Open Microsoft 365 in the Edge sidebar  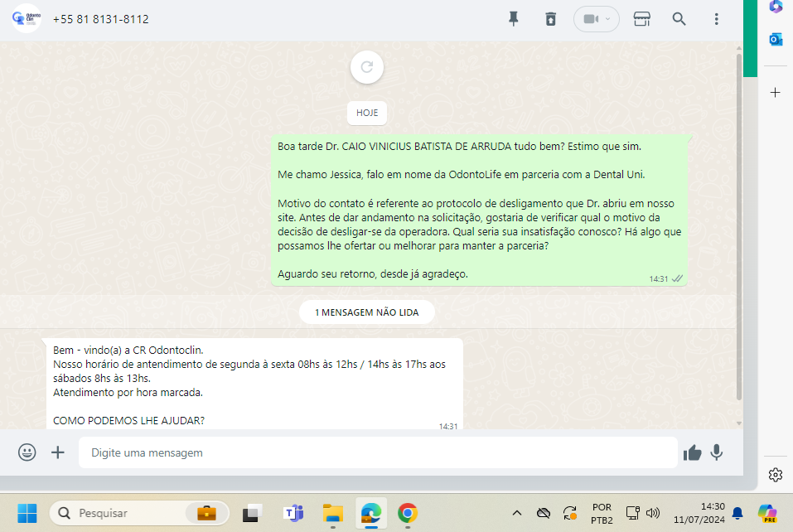(776, 7)
